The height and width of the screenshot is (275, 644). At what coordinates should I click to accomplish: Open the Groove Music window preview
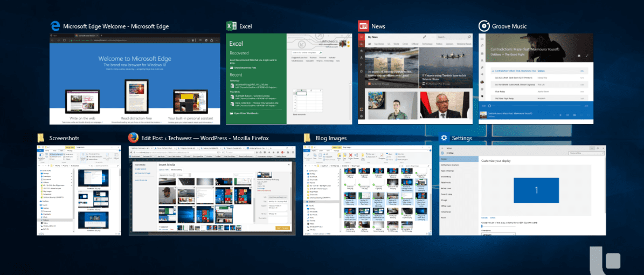tap(536, 79)
